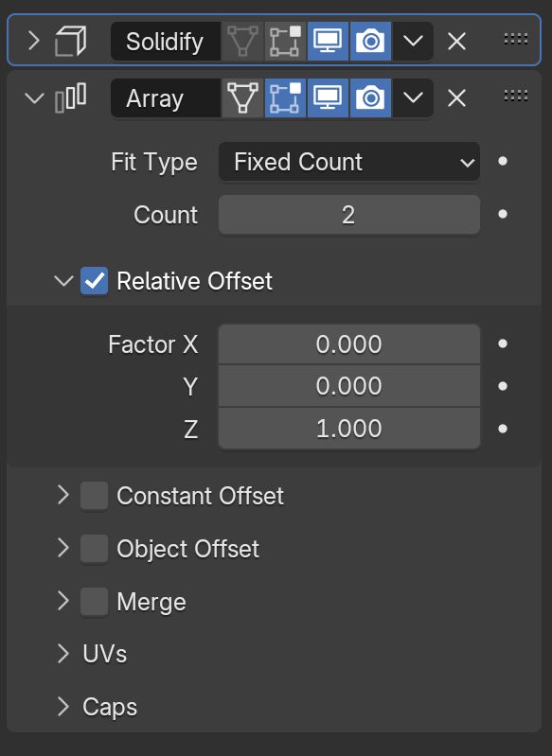552x756 pixels.
Task: Open Array modifier extra options dropdown
Action: pyautogui.click(x=413, y=97)
